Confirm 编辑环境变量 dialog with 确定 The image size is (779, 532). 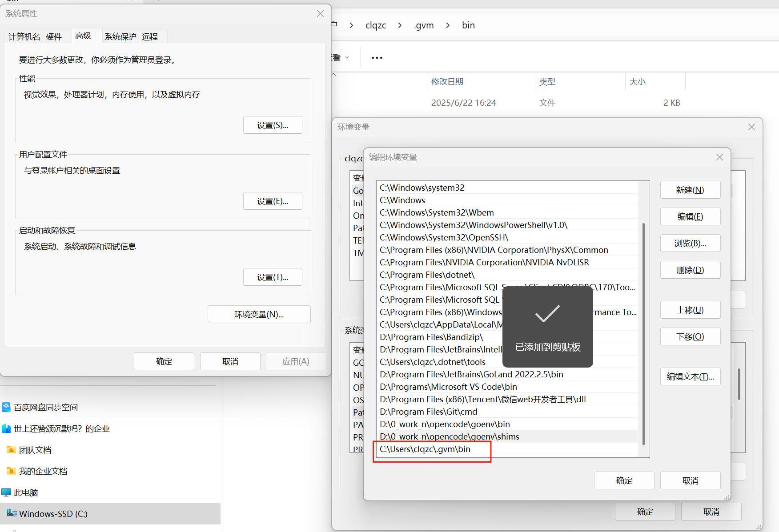624,480
